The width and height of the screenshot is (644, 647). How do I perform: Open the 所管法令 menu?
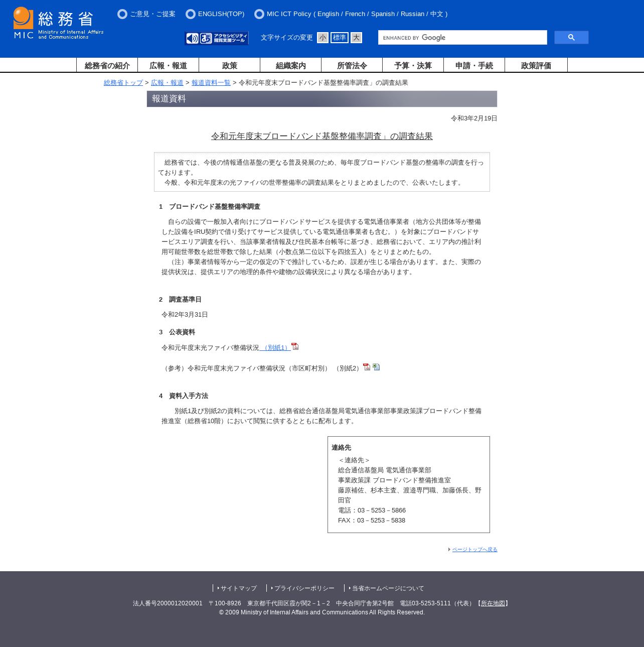pos(352,65)
